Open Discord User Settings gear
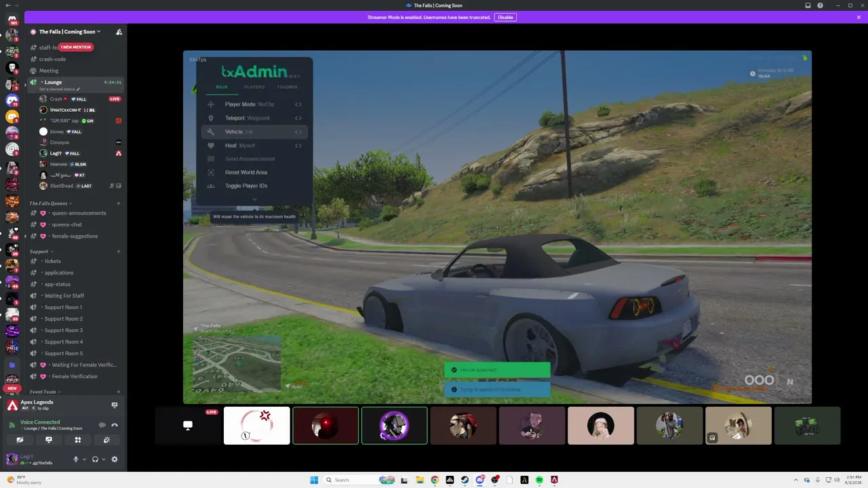This screenshot has width=868, height=488. (115, 460)
